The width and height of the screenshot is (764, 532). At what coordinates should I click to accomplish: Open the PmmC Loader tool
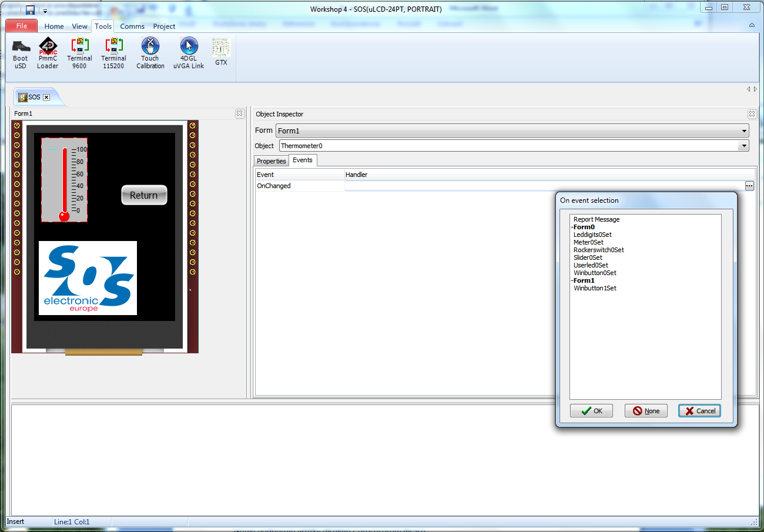48,53
